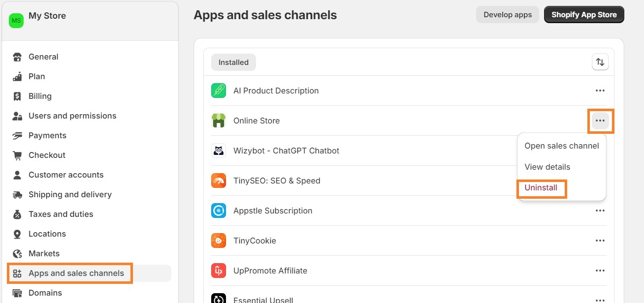Click the Payments sidebar icon

click(17, 135)
